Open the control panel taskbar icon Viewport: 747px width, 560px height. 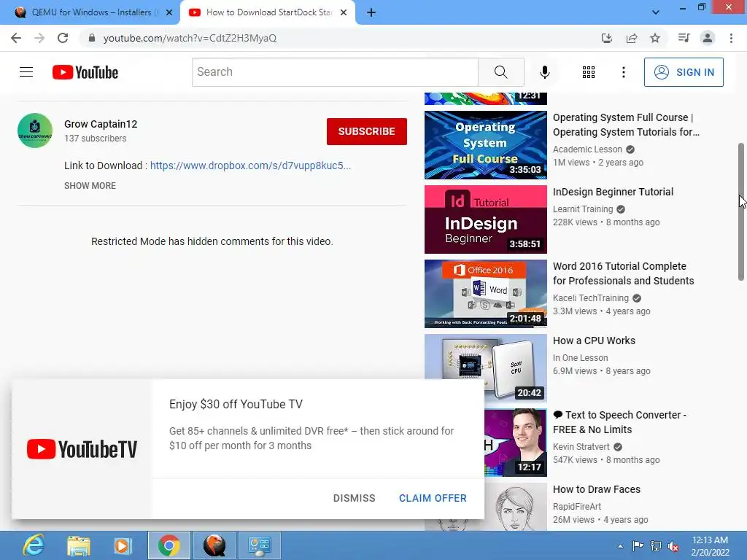[260, 545]
